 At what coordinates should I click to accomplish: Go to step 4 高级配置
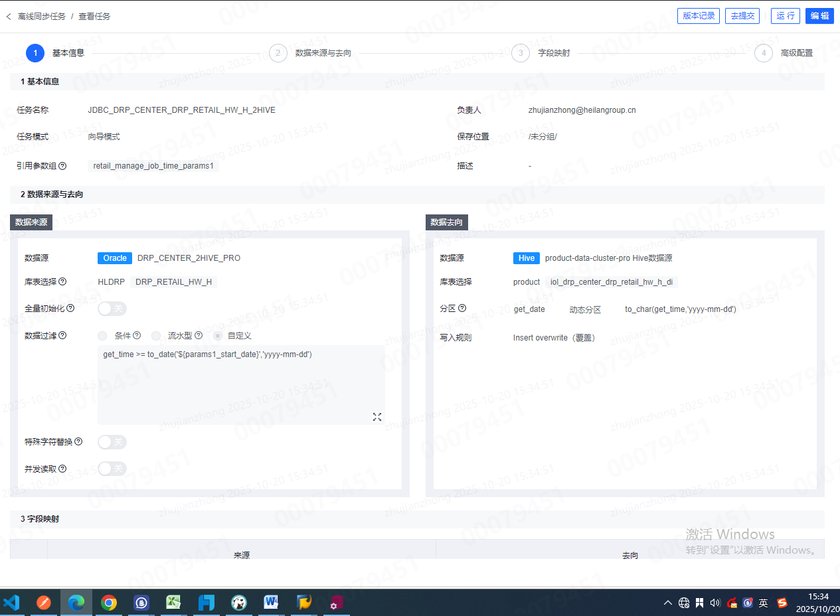(x=764, y=53)
